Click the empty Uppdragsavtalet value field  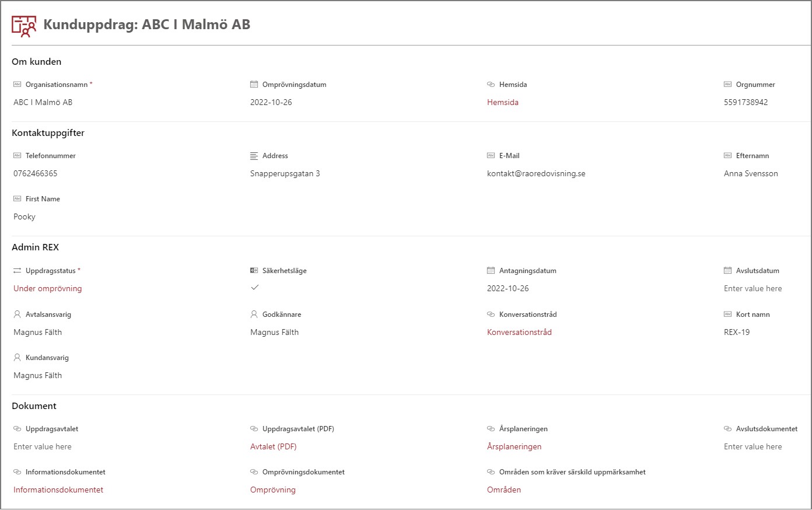click(x=43, y=447)
